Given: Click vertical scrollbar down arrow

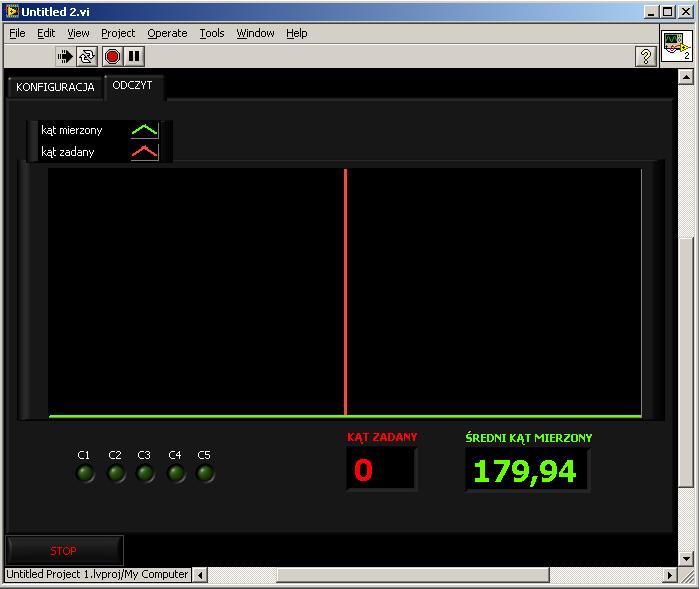Looking at the screenshot, I should 686,558.
